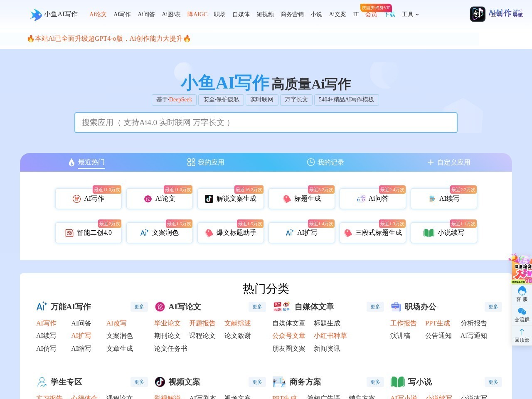Expand 更多 for 写小说
This screenshot has width=532, height=399.
click(x=493, y=382)
